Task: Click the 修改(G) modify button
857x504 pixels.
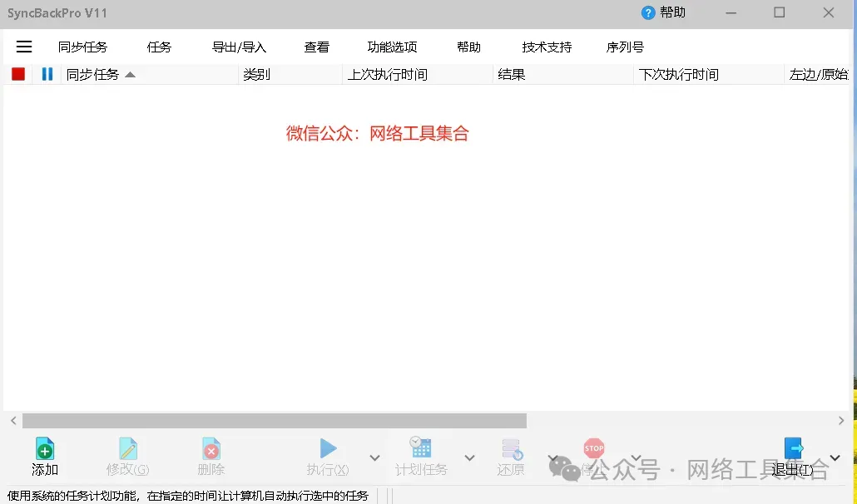Action: click(128, 457)
